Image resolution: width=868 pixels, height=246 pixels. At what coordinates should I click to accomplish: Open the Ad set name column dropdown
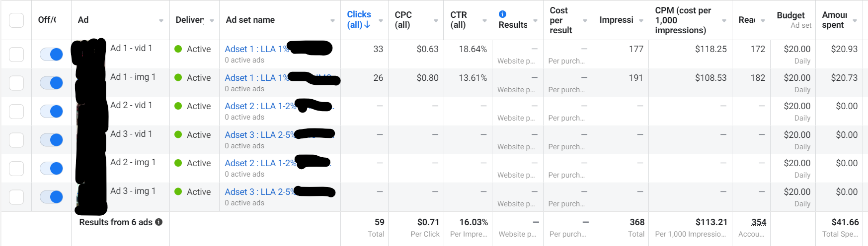[332, 21]
